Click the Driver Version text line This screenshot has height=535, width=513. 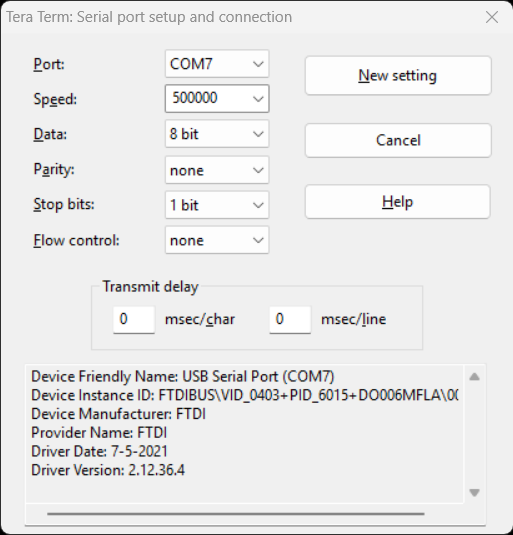[108, 470]
